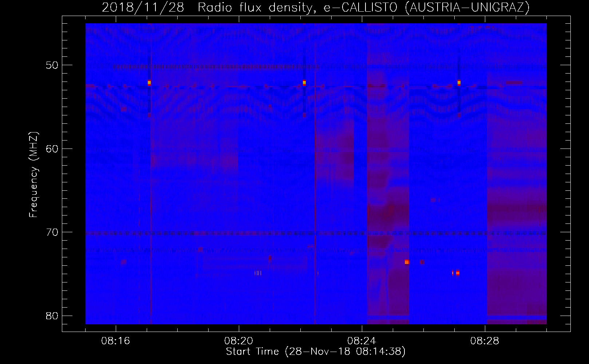Image resolution: width=589 pixels, height=364 pixels.
Task: Click the '80' frequency tick label
Action: [52, 316]
